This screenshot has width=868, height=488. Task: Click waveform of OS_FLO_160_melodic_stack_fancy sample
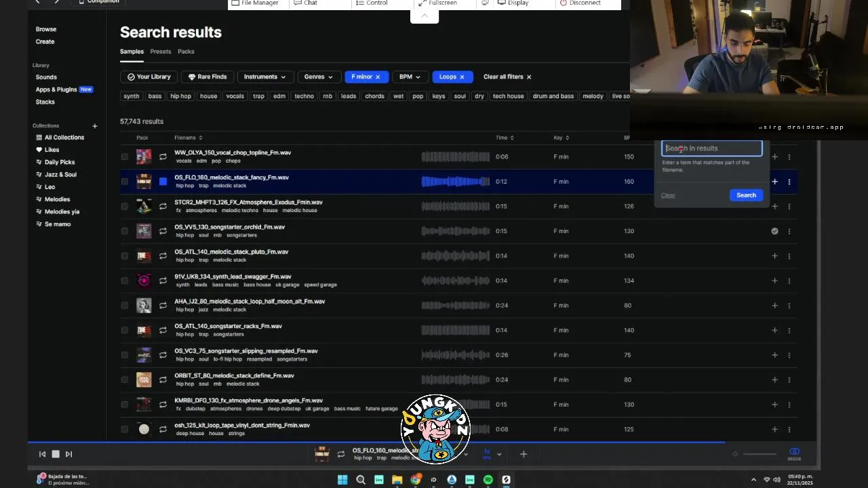[455, 182]
